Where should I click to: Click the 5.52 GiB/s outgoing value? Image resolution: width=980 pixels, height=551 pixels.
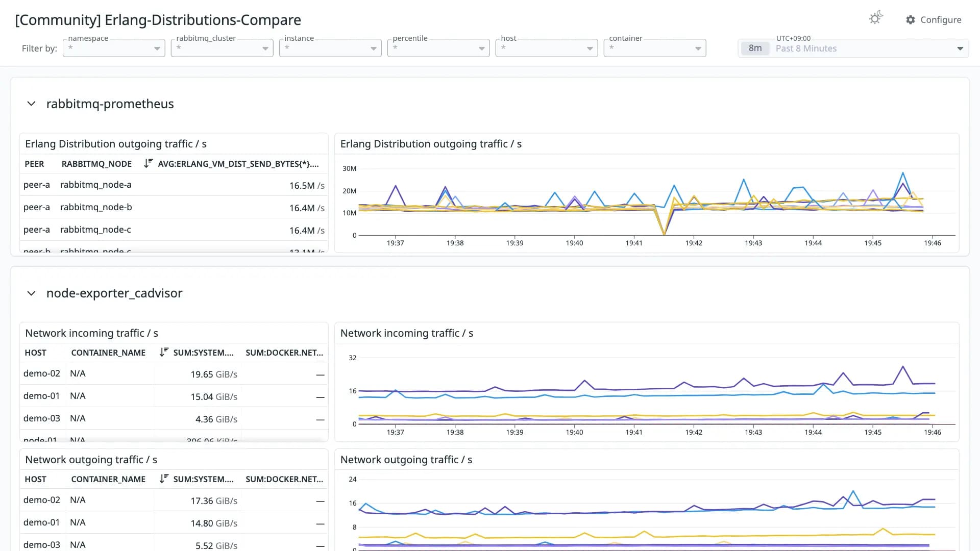(216, 545)
